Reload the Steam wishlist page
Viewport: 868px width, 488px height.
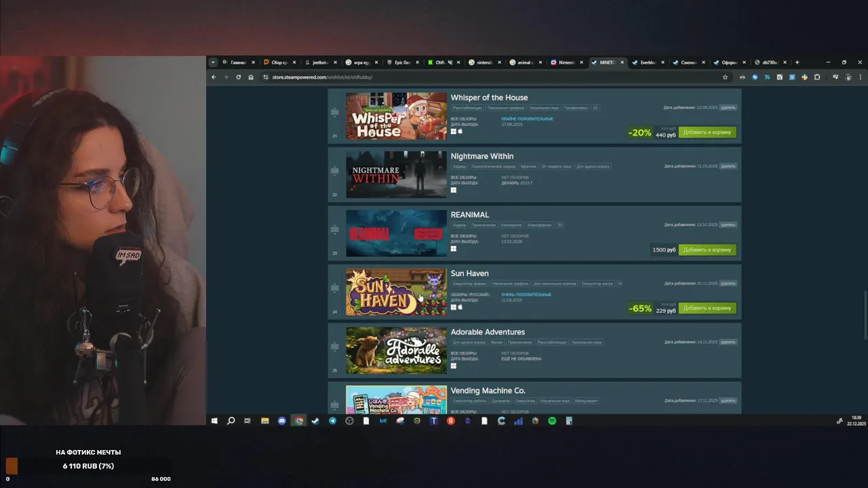pos(238,77)
